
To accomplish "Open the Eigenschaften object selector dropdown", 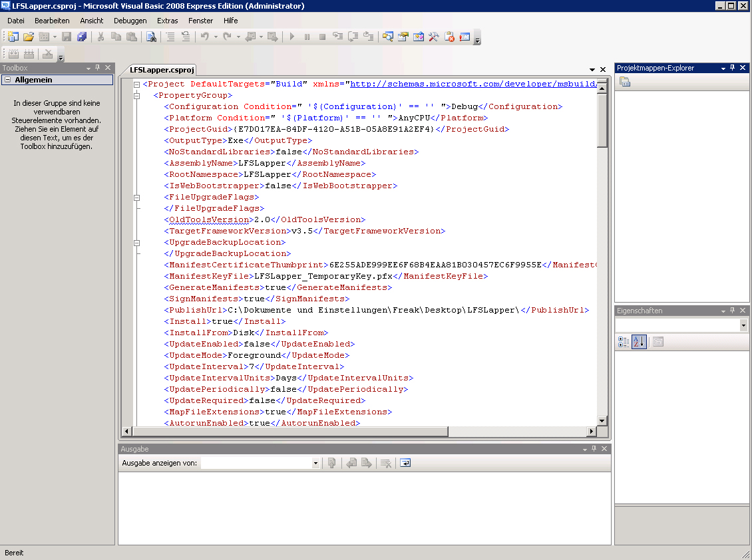I will pyautogui.click(x=743, y=325).
